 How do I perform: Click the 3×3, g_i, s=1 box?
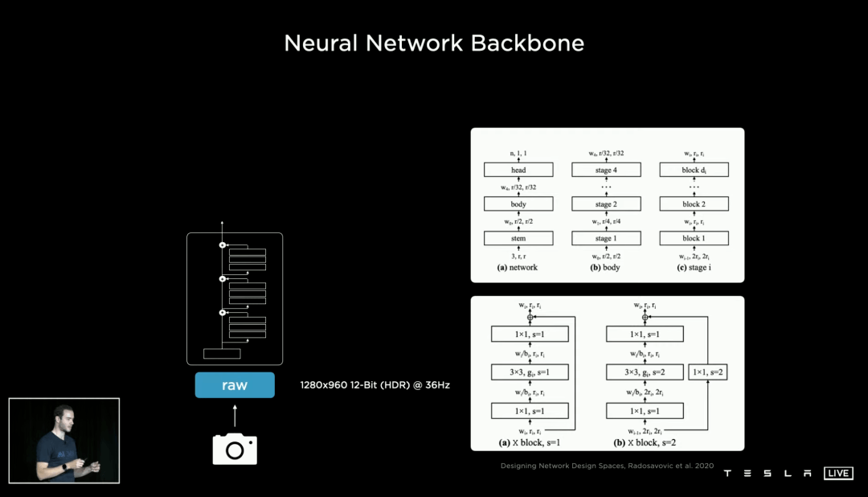tap(530, 372)
